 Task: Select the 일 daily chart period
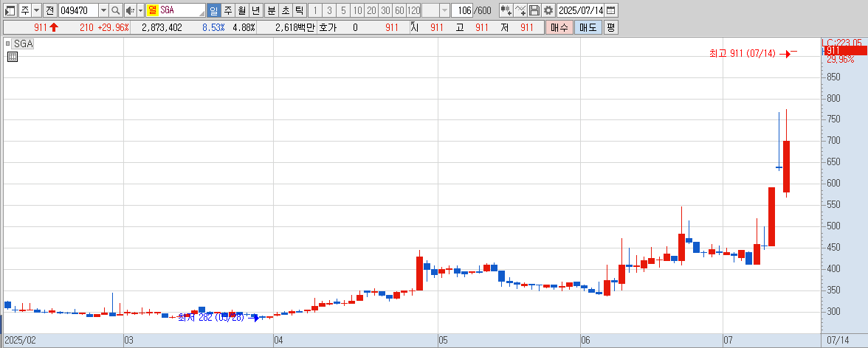(x=214, y=10)
